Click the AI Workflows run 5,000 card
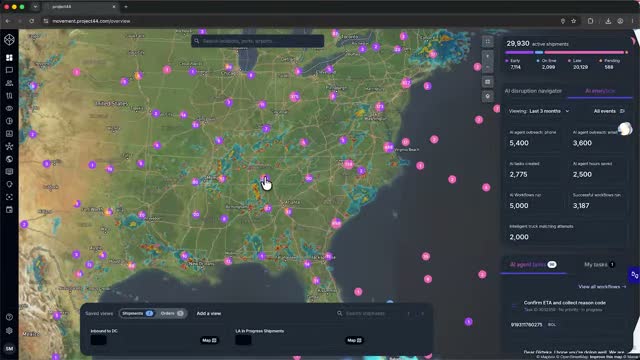The width and height of the screenshot is (640, 360). 534,202
